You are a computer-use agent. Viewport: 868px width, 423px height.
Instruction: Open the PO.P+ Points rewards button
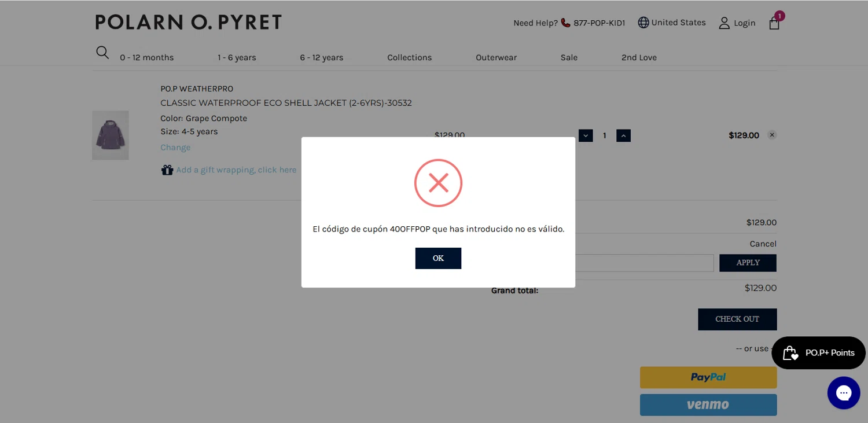point(818,353)
